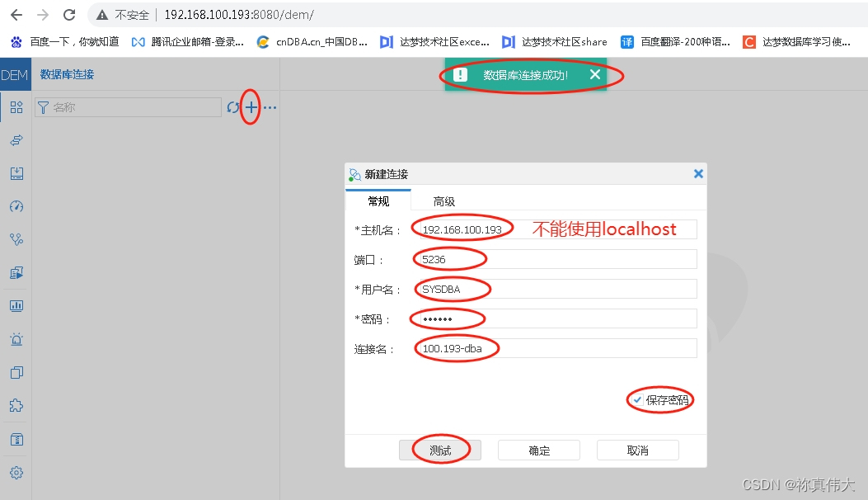
Task: Click the DEM logo in the header
Action: point(15,75)
